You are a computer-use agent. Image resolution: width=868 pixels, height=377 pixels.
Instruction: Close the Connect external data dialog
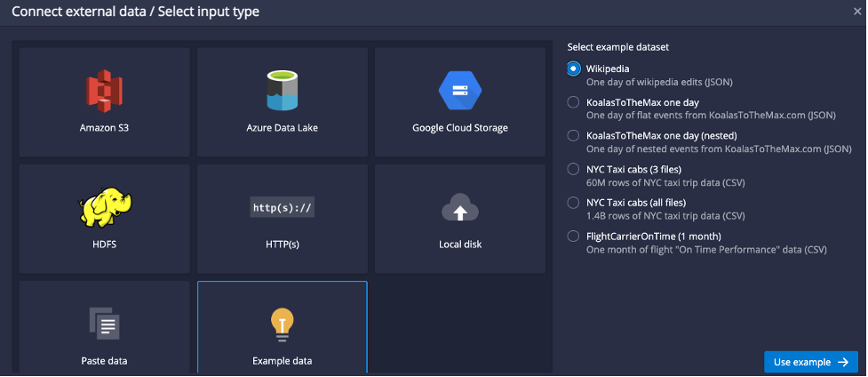point(857,11)
